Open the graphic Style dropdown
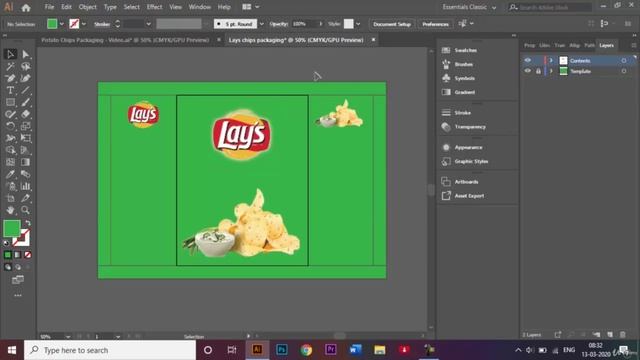 (x=358, y=24)
